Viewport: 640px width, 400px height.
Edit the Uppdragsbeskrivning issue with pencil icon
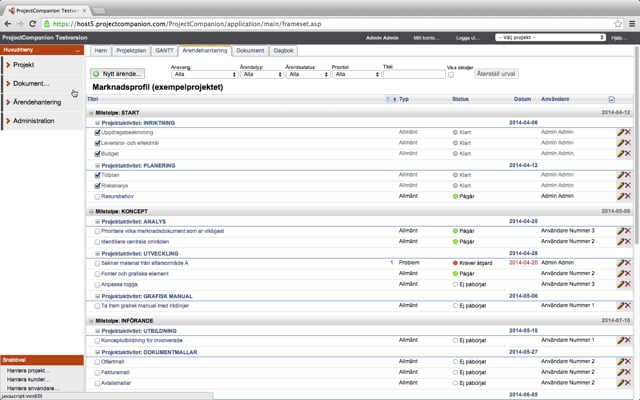(x=620, y=132)
